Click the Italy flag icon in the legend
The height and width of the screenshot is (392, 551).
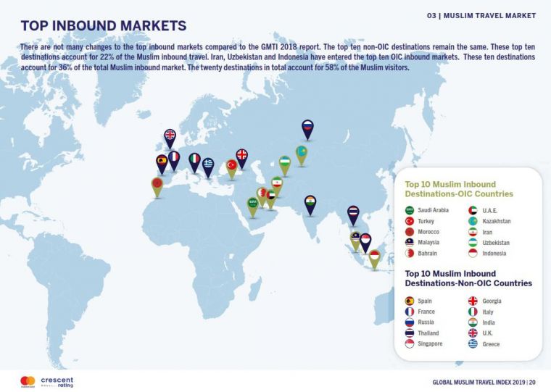[473, 312]
